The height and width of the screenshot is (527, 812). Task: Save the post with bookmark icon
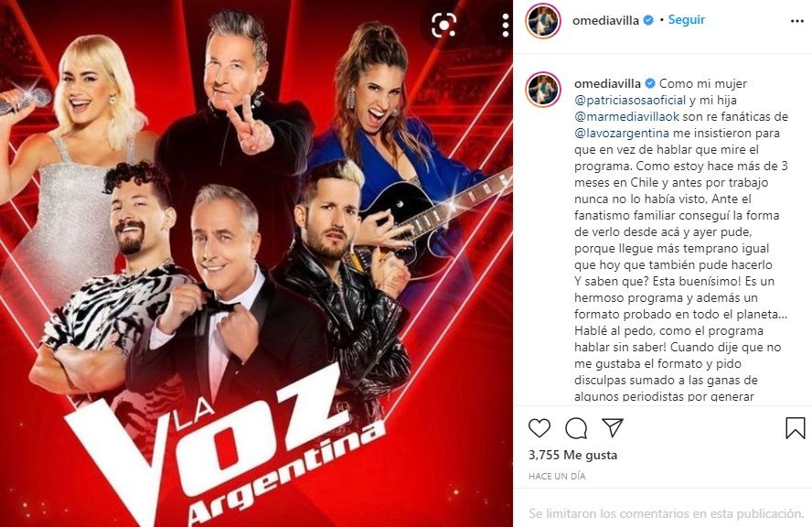point(795,428)
